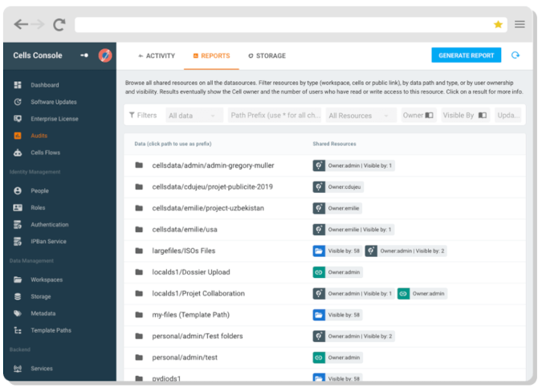Toggle the Visible By filter switch

483,116
